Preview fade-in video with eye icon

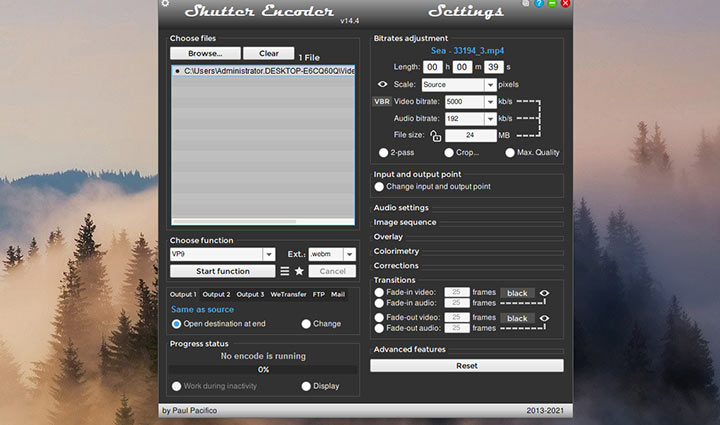tap(544, 293)
